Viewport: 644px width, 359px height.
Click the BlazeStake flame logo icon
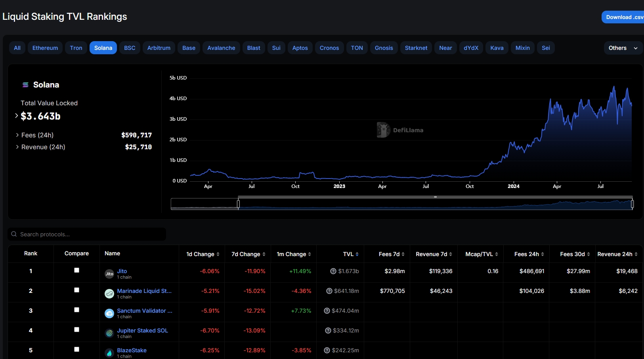click(x=109, y=353)
